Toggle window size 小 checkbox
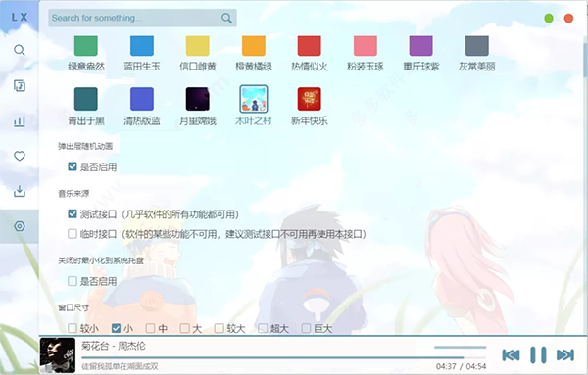The width and height of the screenshot is (588, 375). [116, 328]
